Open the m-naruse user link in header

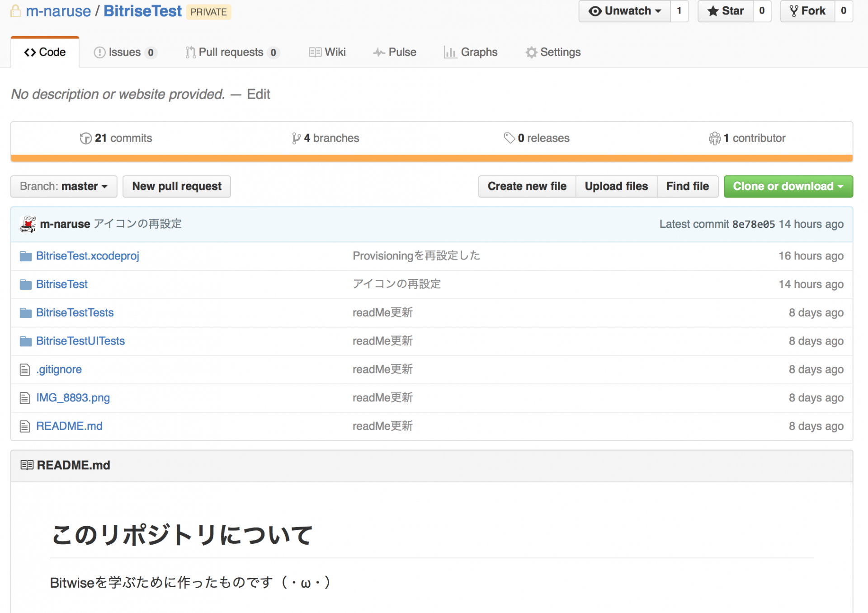pos(58,11)
